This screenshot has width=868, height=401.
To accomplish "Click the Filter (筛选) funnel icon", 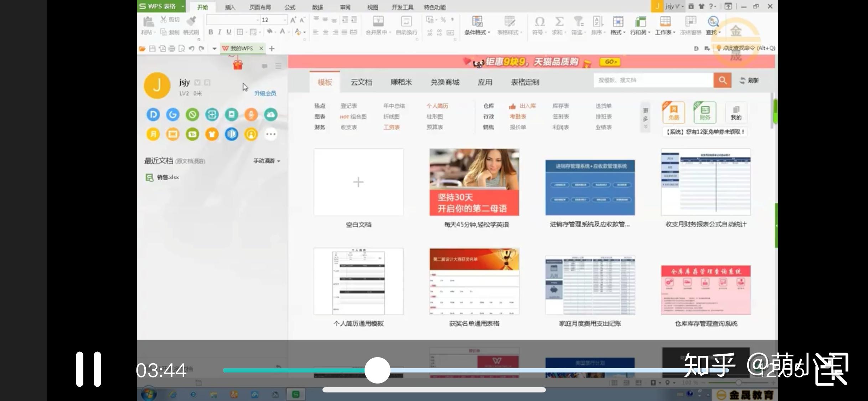I will 578,22.
